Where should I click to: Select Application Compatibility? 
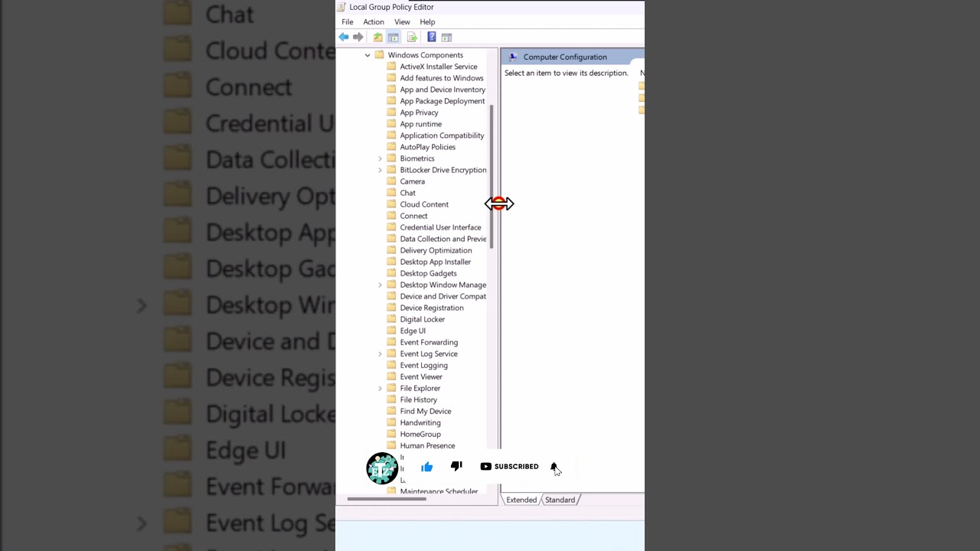pyautogui.click(x=442, y=135)
